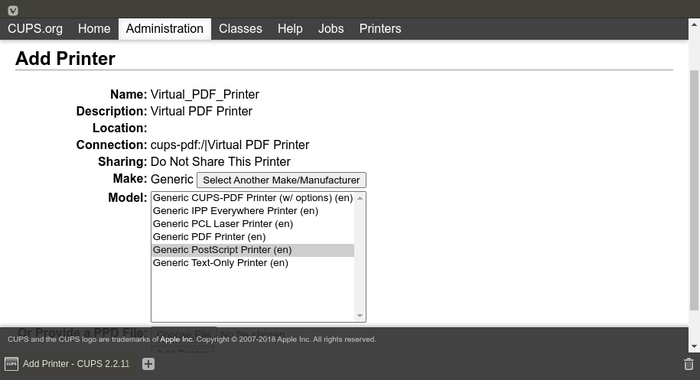Open the Home tab
700x380 pixels.
click(x=94, y=29)
